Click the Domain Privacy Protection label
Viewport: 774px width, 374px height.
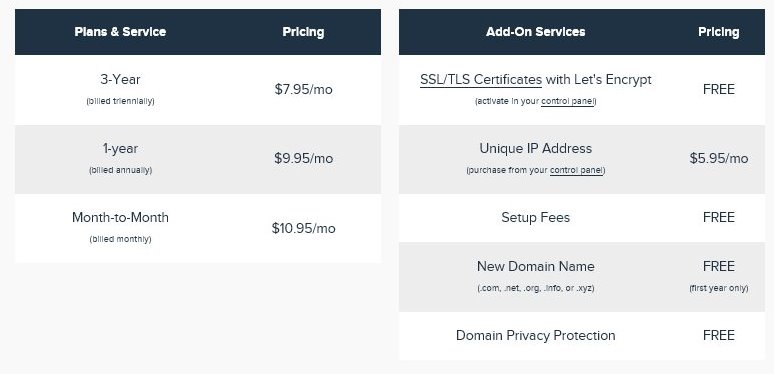(536, 336)
